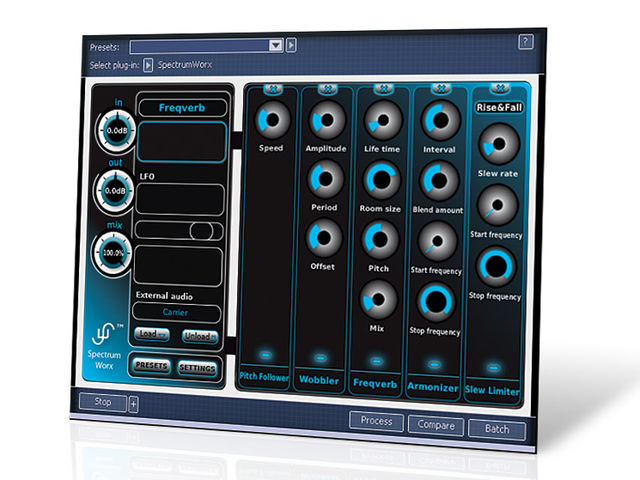Click the Slew Limiter Stop frequency knob
This screenshot has width=640, height=480.
pyautogui.click(x=496, y=267)
